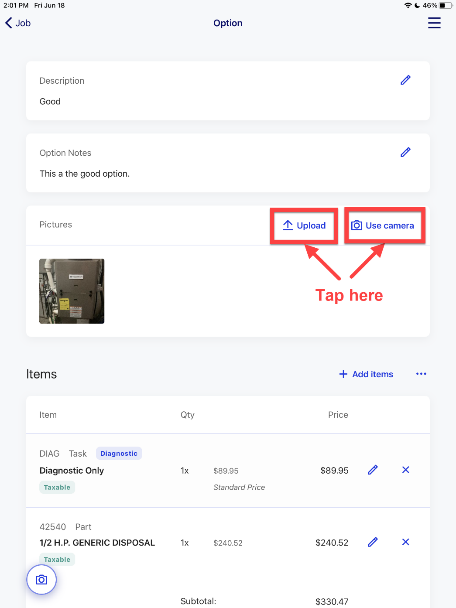Tap the Taxable badge under Generic Disposal
Image resolution: width=456 pixels, height=608 pixels.
pyautogui.click(x=57, y=560)
